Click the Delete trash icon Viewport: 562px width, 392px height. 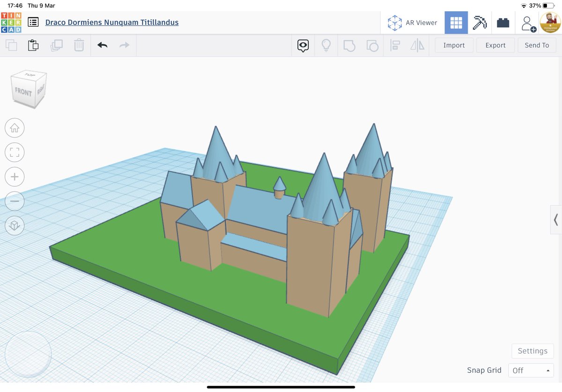coord(79,45)
